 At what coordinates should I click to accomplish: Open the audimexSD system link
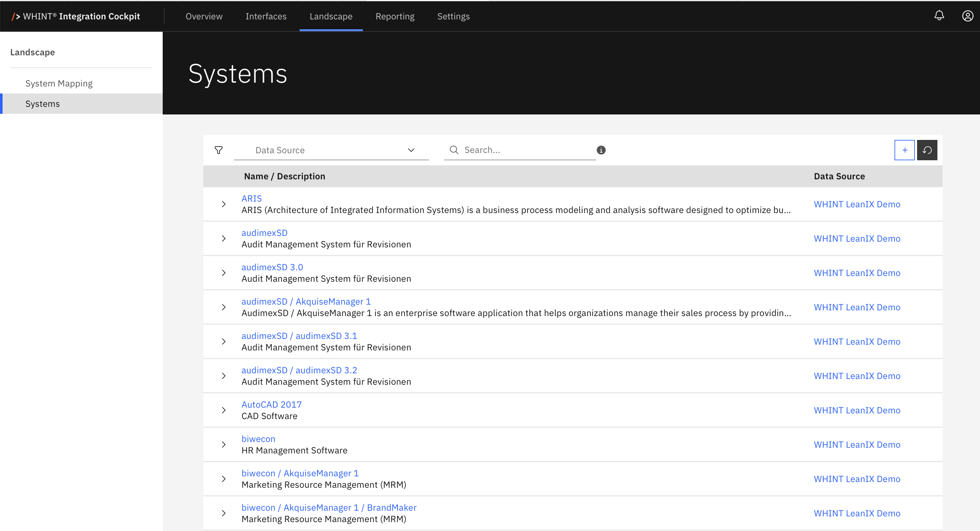264,232
